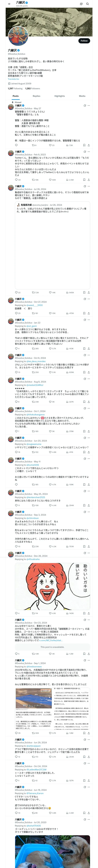Click the Translate bio link
Screen dimensions: 98x868
coord(14,79)
